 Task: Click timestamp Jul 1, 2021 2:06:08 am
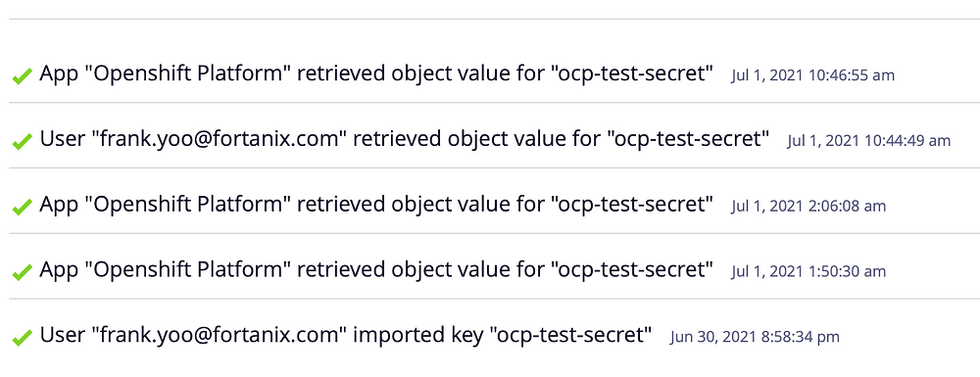(808, 206)
